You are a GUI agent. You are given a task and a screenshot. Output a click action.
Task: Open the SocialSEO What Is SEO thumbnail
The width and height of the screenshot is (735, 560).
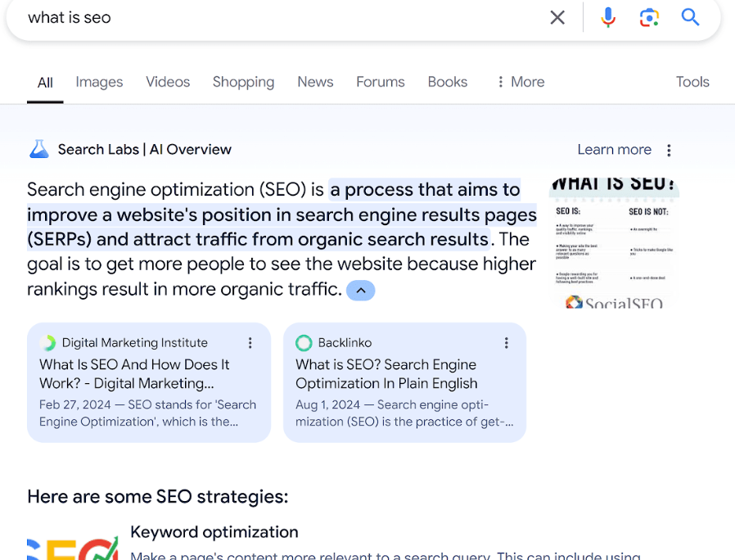614,242
